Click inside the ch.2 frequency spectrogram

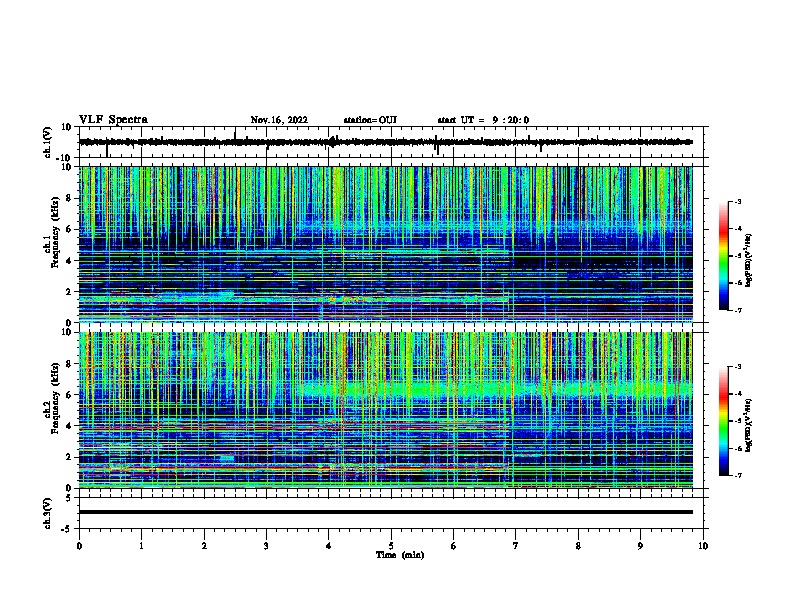385,410
